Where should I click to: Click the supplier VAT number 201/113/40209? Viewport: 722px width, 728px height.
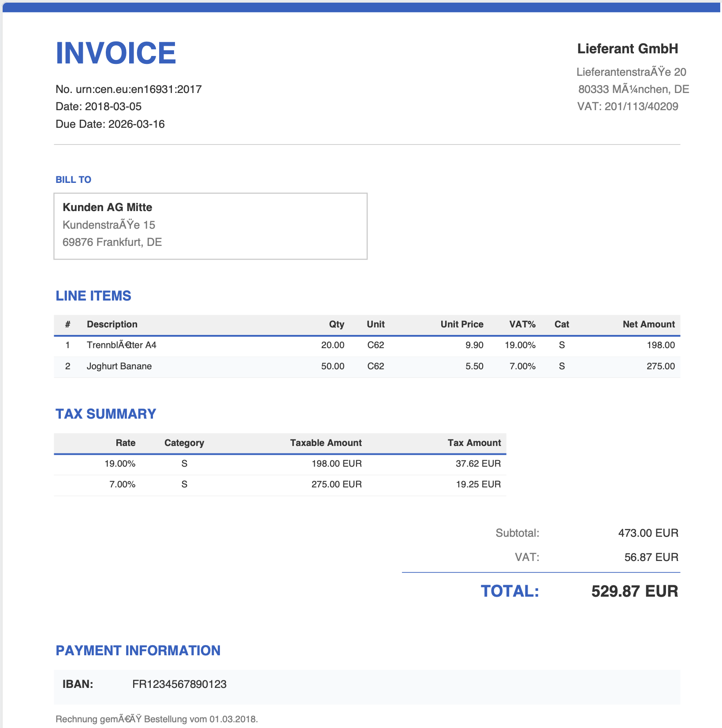coord(641,107)
